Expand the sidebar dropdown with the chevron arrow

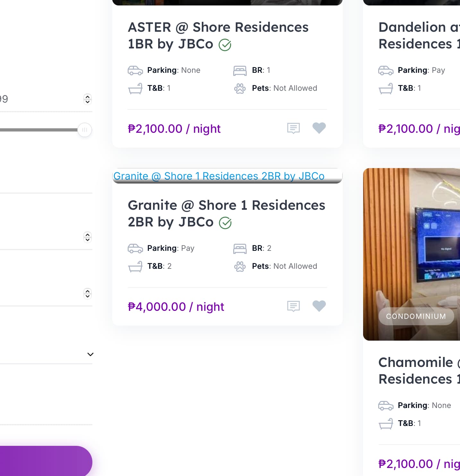pos(90,354)
